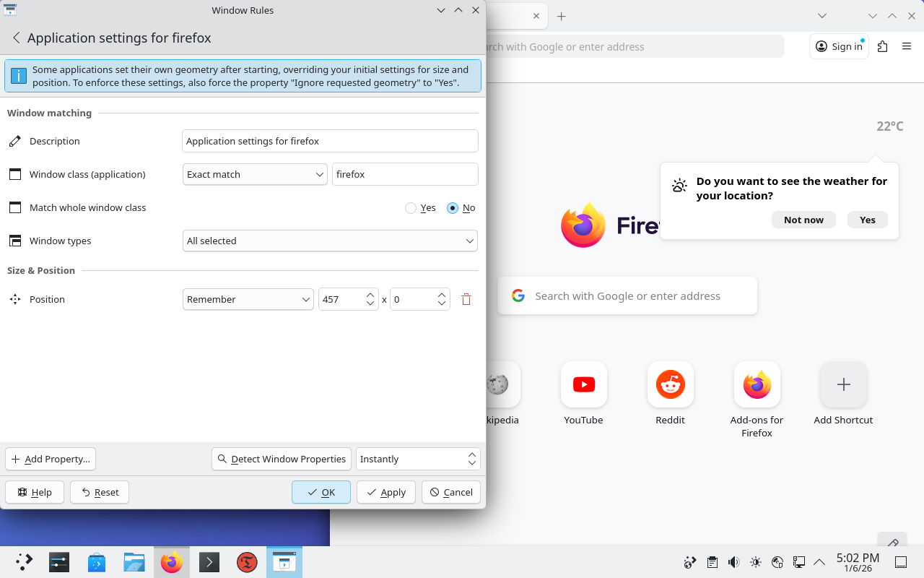Select No for Match whole window class

pyautogui.click(x=453, y=208)
